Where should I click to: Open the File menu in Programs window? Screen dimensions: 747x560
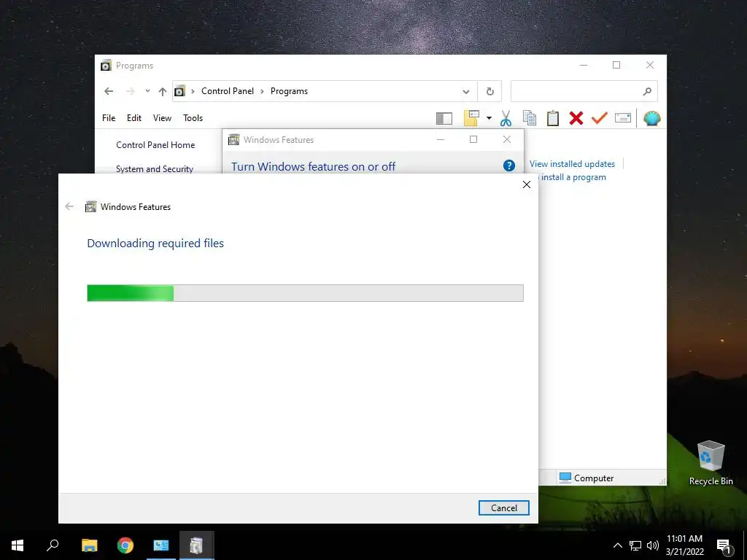(109, 118)
